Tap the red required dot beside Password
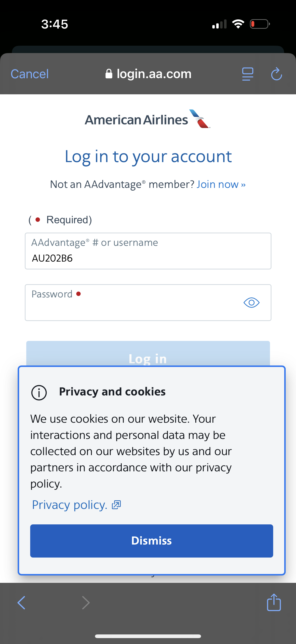 (x=79, y=294)
